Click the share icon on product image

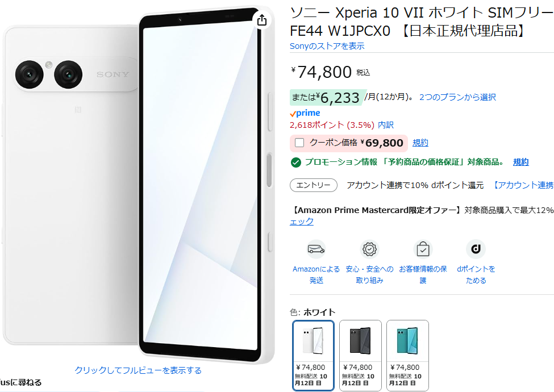click(262, 20)
